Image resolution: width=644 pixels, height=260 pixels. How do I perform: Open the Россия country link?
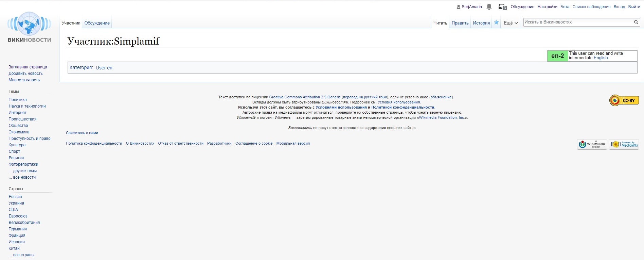15,197
